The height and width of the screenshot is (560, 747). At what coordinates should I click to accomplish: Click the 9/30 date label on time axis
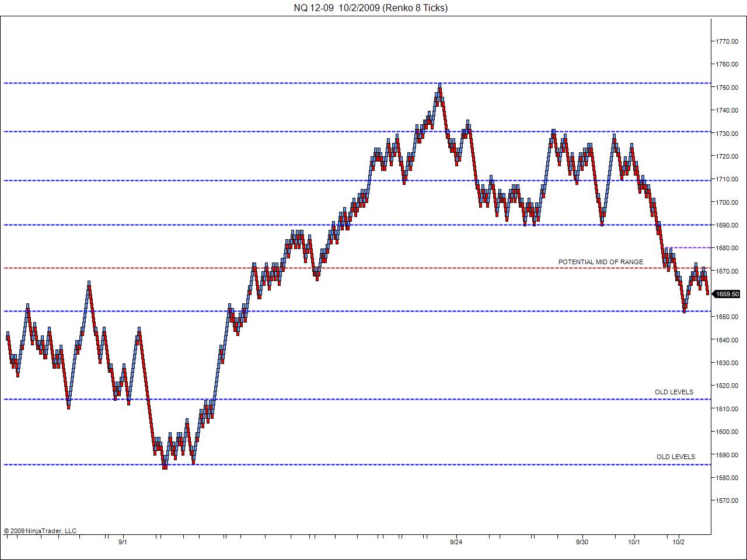coord(582,542)
